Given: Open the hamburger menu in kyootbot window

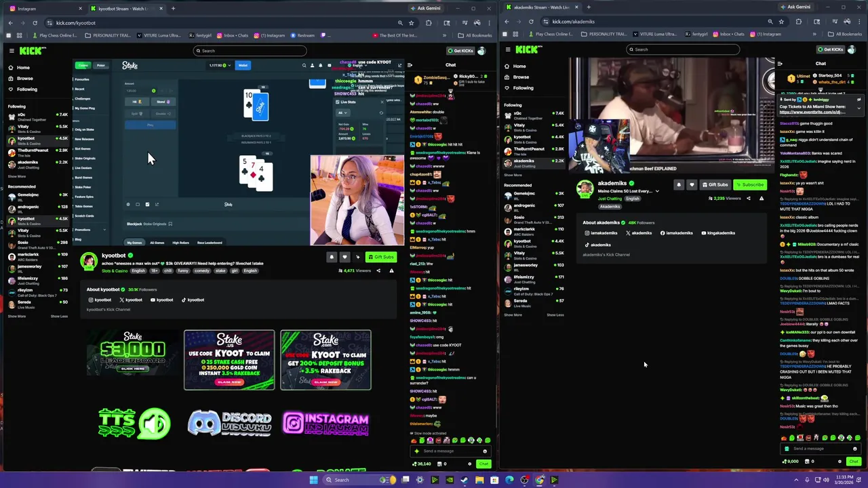Looking at the screenshot, I should (12, 51).
